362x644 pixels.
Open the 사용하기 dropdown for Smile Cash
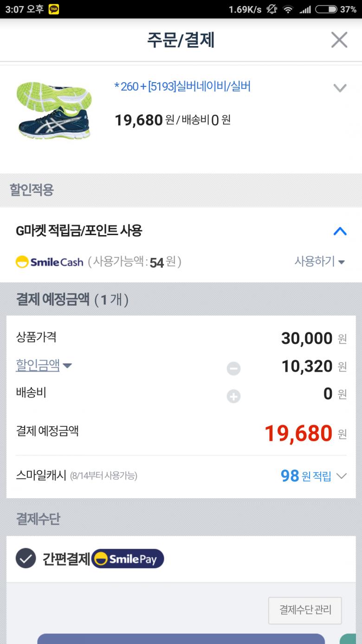coord(320,262)
